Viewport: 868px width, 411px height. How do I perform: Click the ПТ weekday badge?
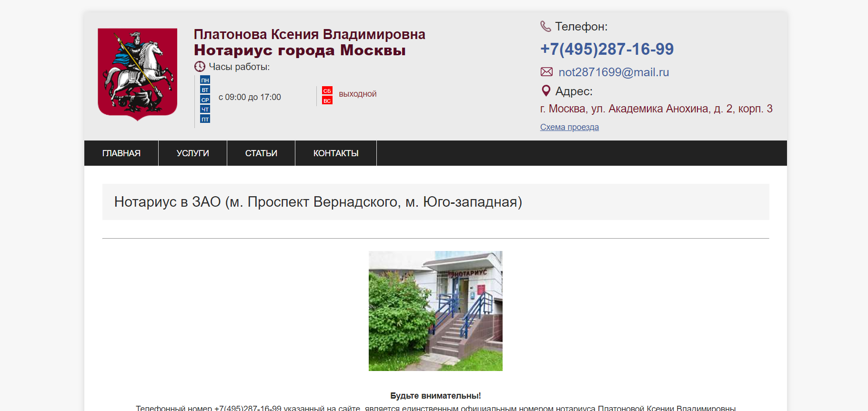pos(205,119)
